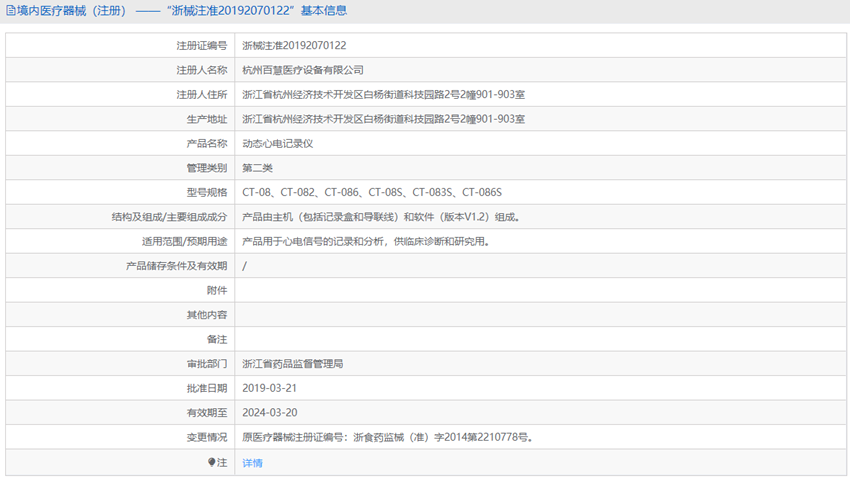Click the 注册人住所 label
The height and width of the screenshot is (478, 850).
point(202,94)
